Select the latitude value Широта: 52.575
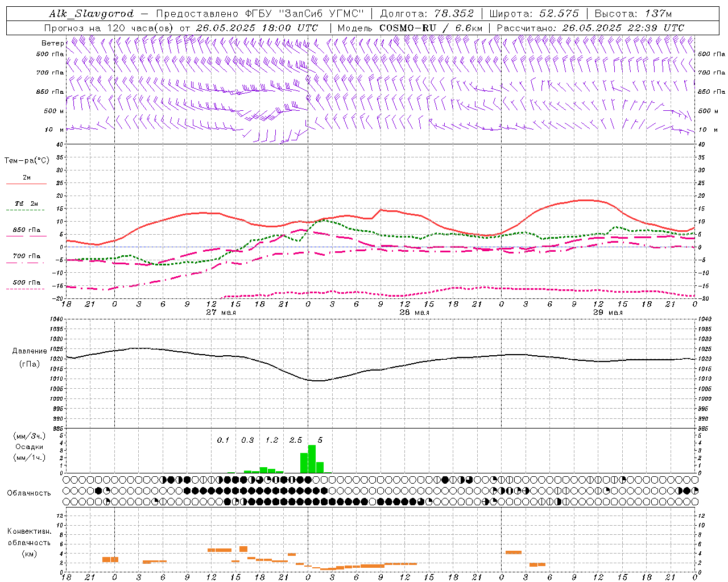The height and width of the screenshot is (582, 728). coord(533,14)
